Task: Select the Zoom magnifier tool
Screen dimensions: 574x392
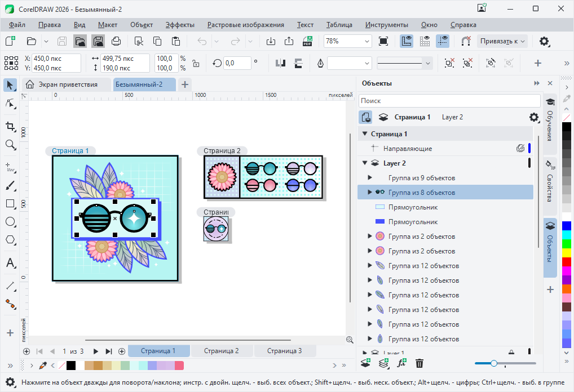Action: 10,145
